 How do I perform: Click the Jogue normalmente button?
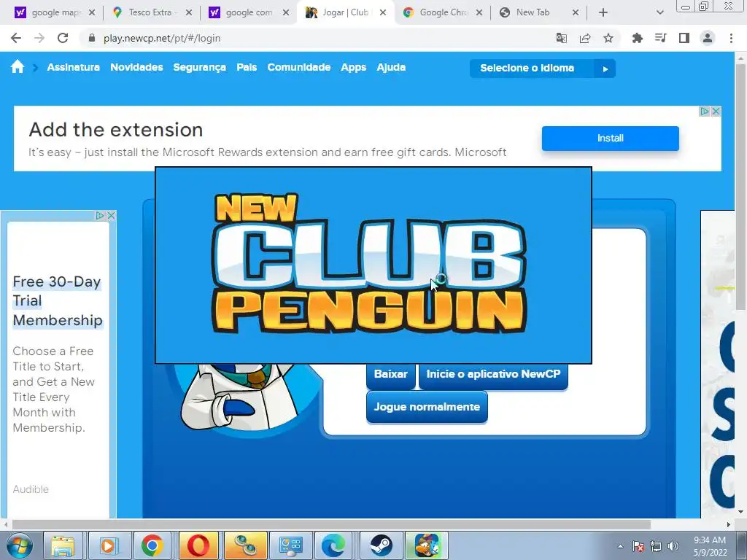pos(427,407)
